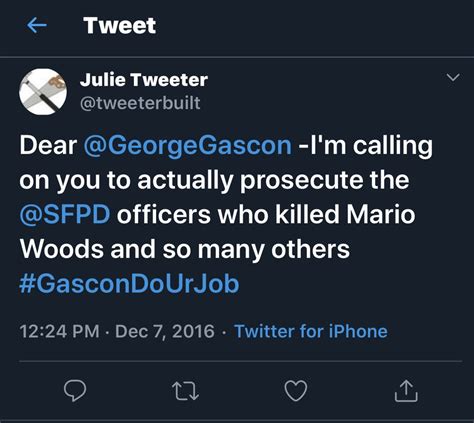Go back using the left arrow

tap(37, 26)
